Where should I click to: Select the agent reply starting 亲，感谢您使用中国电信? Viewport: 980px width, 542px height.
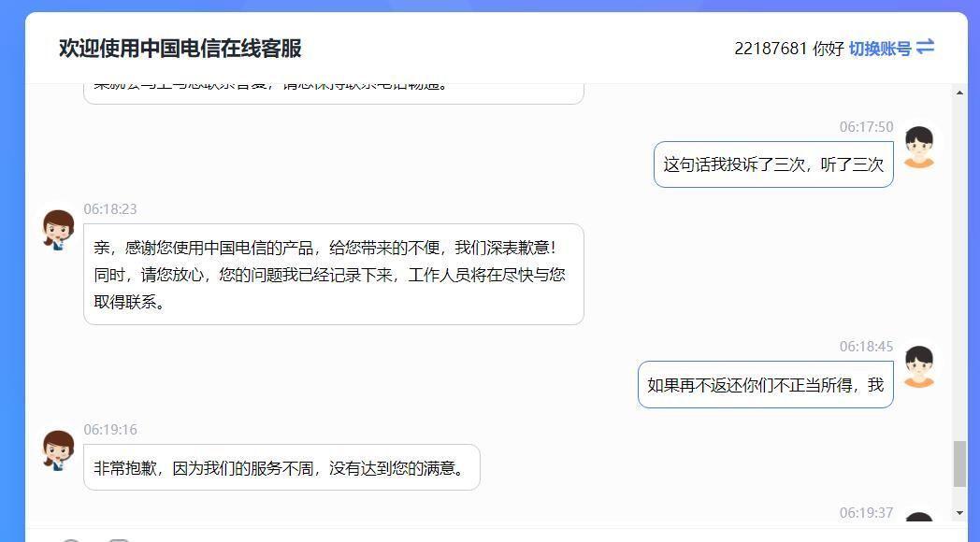click(x=334, y=274)
